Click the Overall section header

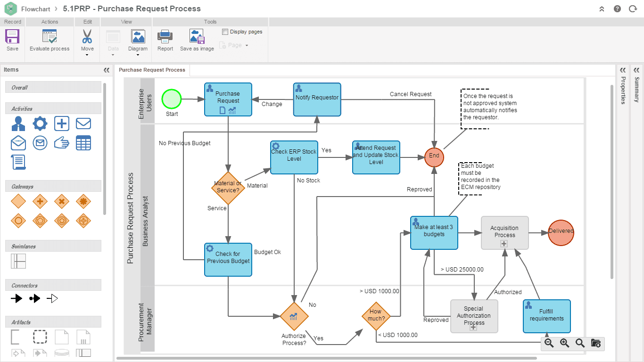point(53,87)
